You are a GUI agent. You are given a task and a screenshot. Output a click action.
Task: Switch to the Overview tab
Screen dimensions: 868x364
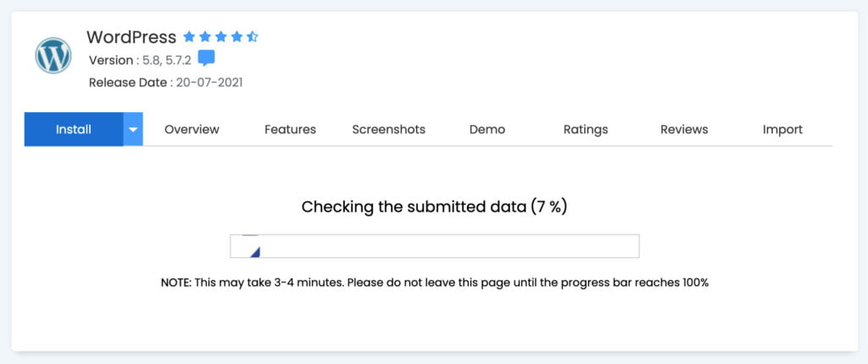[x=192, y=129]
